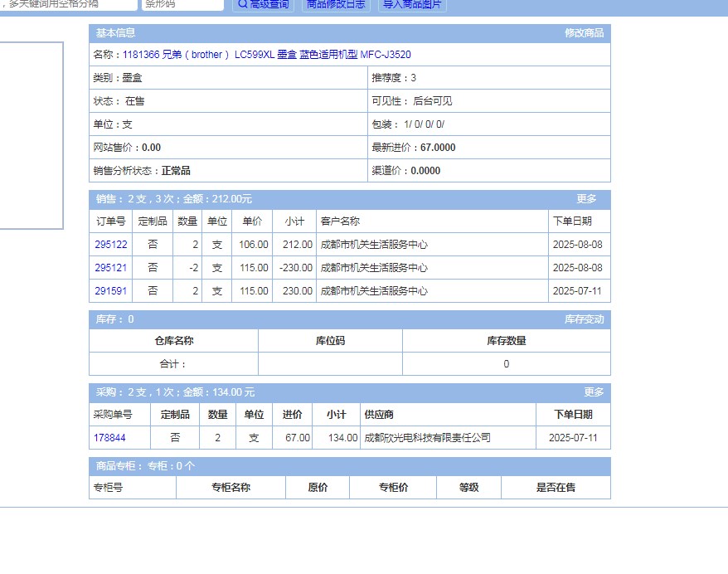This screenshot has height=574, width=728.
Task: Open purchase order 178844
Action: click(x=109, y=438)
